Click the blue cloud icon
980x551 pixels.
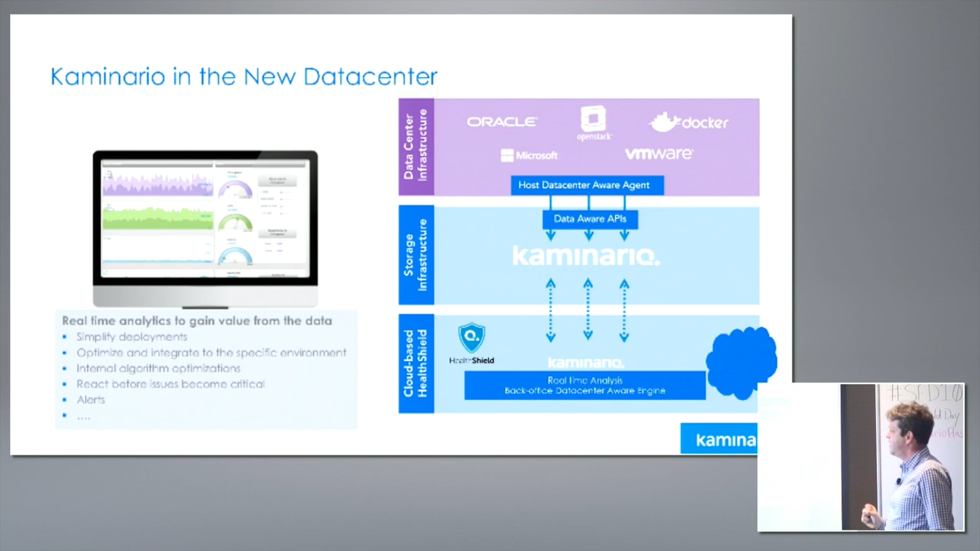742,362
